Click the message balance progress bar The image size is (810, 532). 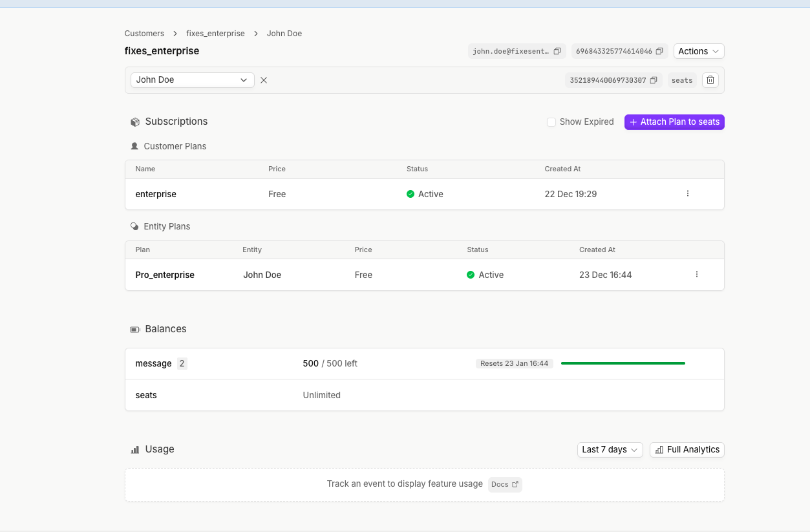pos(623,363)
